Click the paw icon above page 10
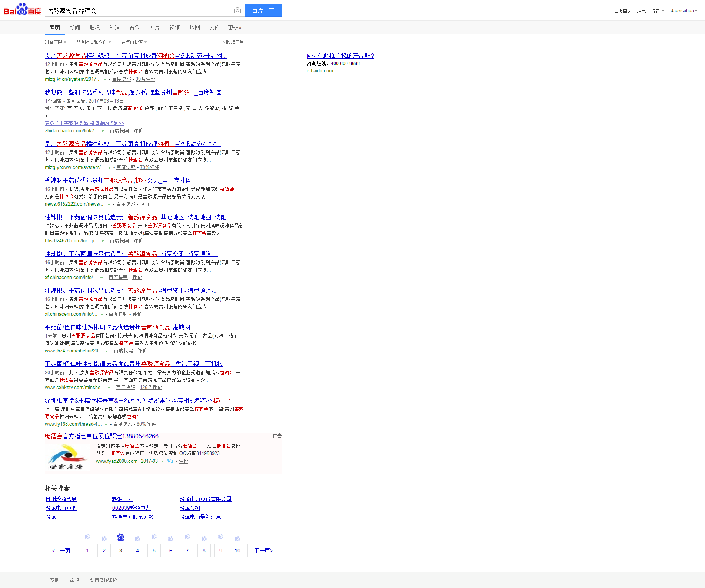 click(x=237, y=539)
